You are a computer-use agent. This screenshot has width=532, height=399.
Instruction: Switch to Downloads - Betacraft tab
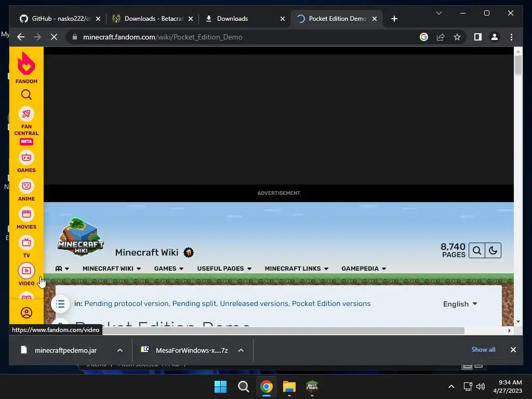pos(148,19)
